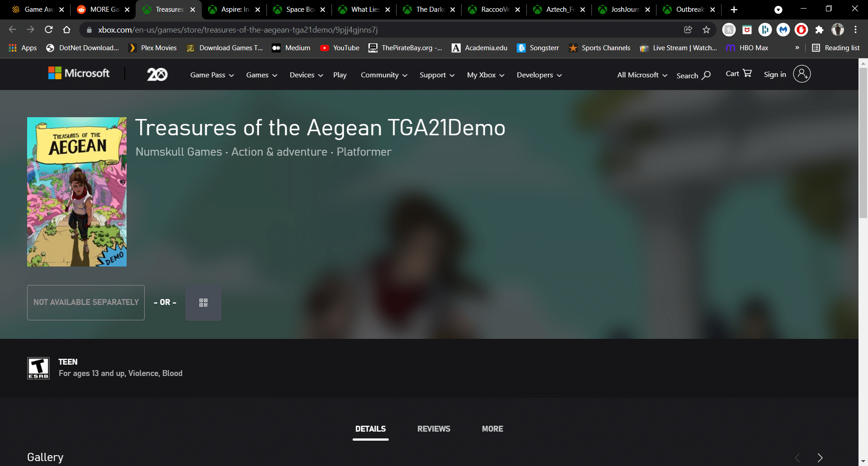Open Chrome's three-dot menu
This screenshot has height=466, width=868.
pos(855,29)
